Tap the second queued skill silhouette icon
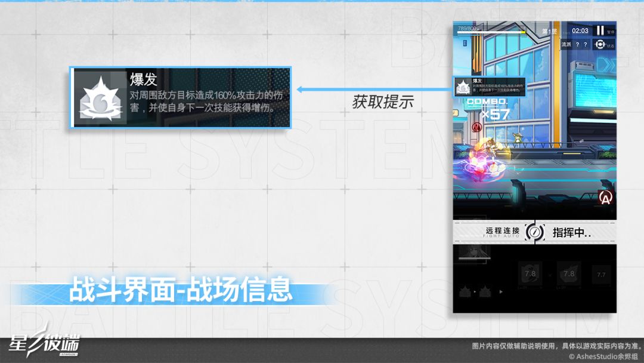This screenshot has width=644, height=363. click(x=485, y=291)
